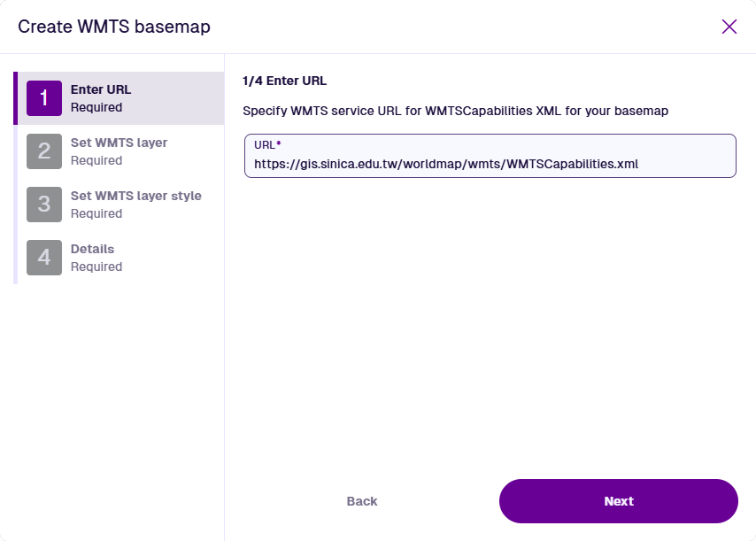Click the step 3 number badge
The height and width of the screenshot is (541, 756).
coord(44,205)
